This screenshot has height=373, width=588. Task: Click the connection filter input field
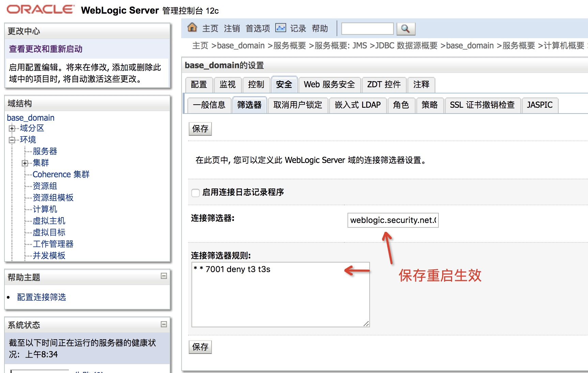coord(393,220)
